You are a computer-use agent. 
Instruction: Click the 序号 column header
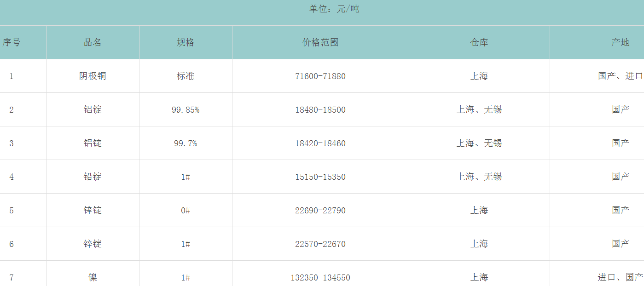(x=12, y=43)
